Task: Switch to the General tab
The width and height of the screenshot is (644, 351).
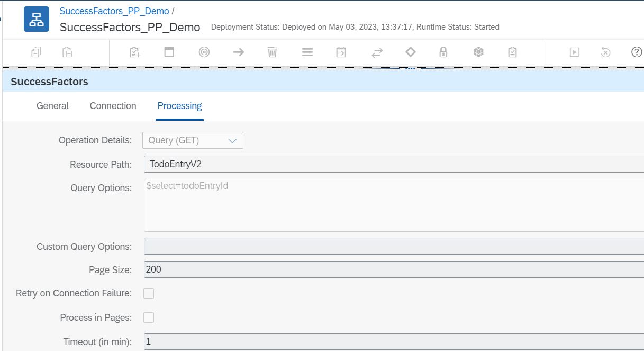Action: 52,106
